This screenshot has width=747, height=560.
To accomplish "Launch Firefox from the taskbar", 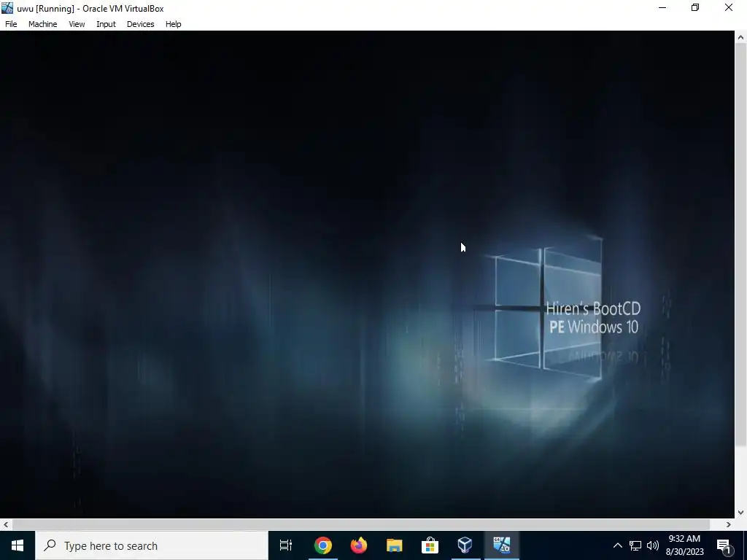I will pyautogui.click(x=358, y=545).
